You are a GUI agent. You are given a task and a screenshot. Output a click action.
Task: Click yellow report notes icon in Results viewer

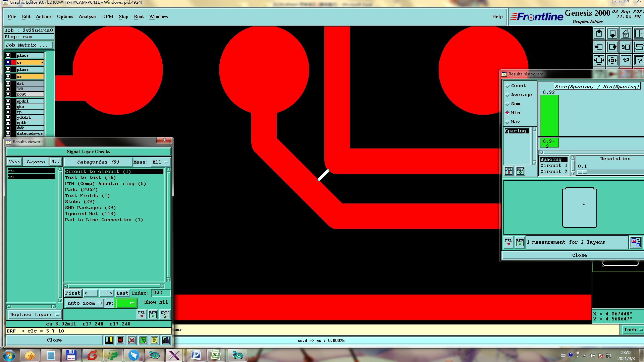[x=154, y=340]
